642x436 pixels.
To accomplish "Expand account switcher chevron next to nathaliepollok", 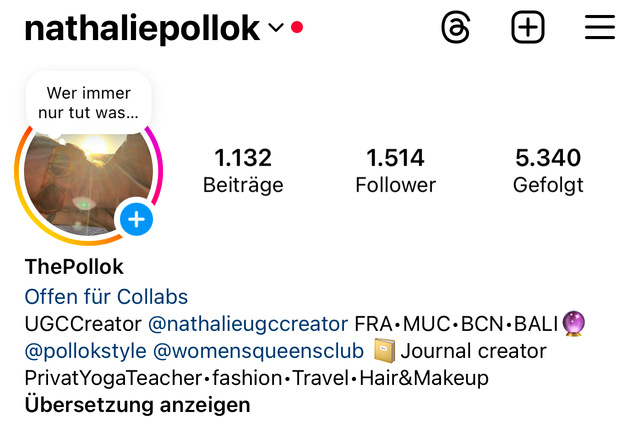I will [276, 27].
